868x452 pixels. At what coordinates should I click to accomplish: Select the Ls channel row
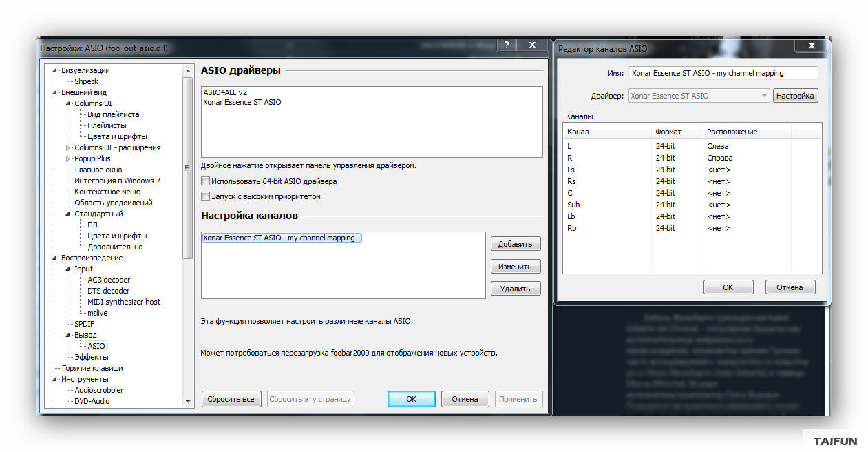coord(692,169)
